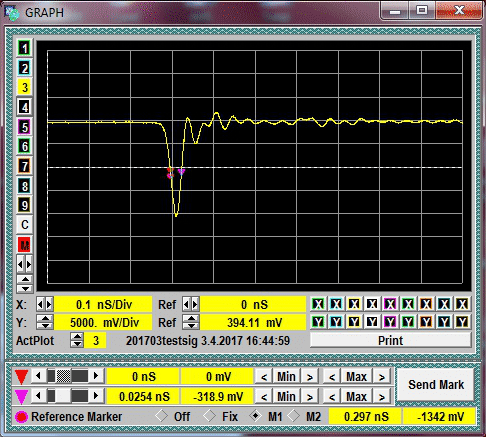Click the magenta triangle marker icon

(x=21, y=396)
